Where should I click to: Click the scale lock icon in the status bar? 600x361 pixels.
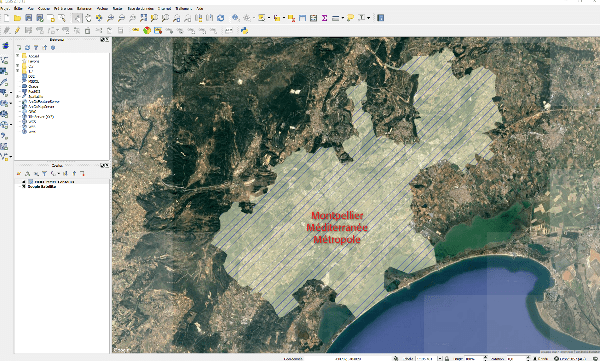[x=447, y=358]
